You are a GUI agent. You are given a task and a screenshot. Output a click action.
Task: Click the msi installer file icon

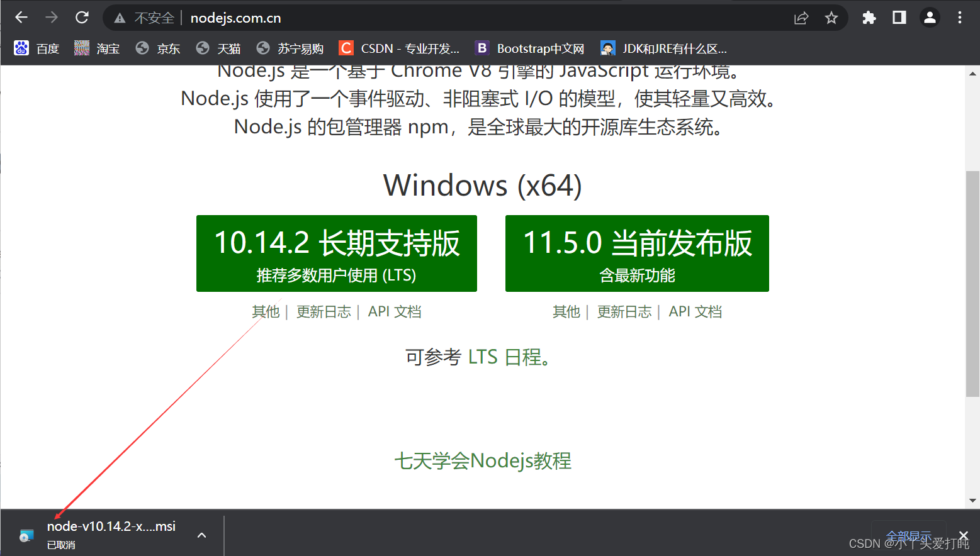pyautogui.click(x=26, y=536)
